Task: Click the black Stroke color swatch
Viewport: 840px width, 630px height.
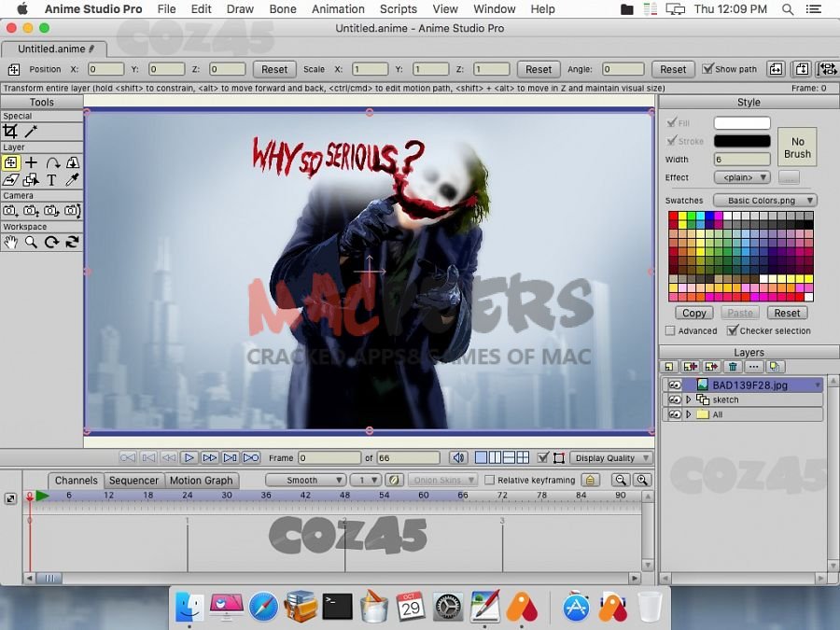Action: coord(742,141)
